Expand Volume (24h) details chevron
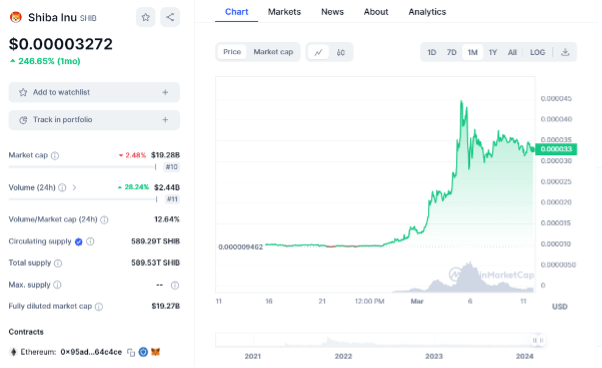Screen dimensions: 602x368 (x=74, y=188)
